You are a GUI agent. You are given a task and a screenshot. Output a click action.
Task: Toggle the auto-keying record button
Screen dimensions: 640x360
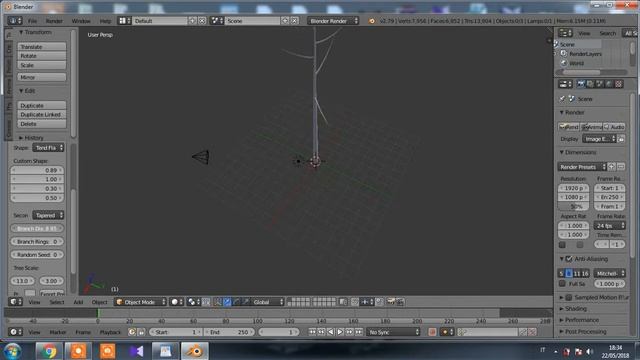(432, 332)
